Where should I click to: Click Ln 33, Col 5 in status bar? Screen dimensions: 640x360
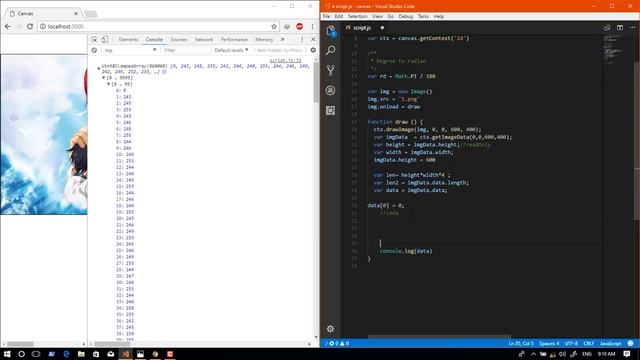[x=521, y=343]
